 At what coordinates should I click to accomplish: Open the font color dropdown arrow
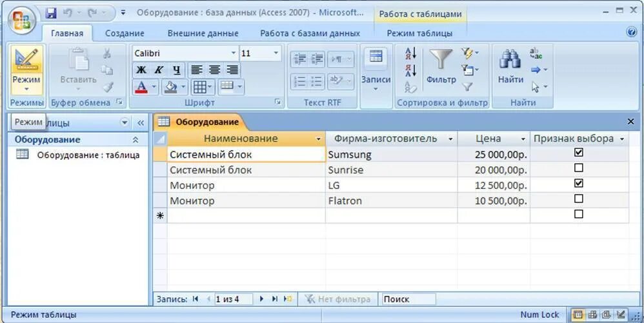pos(154,86)
